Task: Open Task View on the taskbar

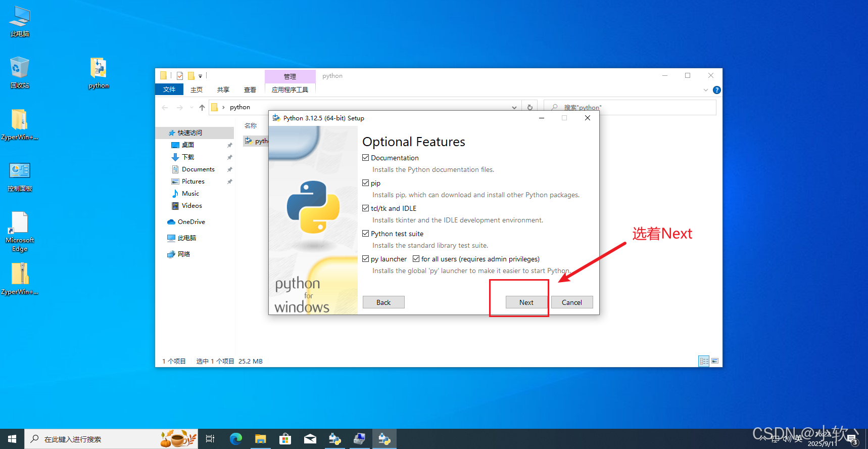Action: click(x=210, y=439)
